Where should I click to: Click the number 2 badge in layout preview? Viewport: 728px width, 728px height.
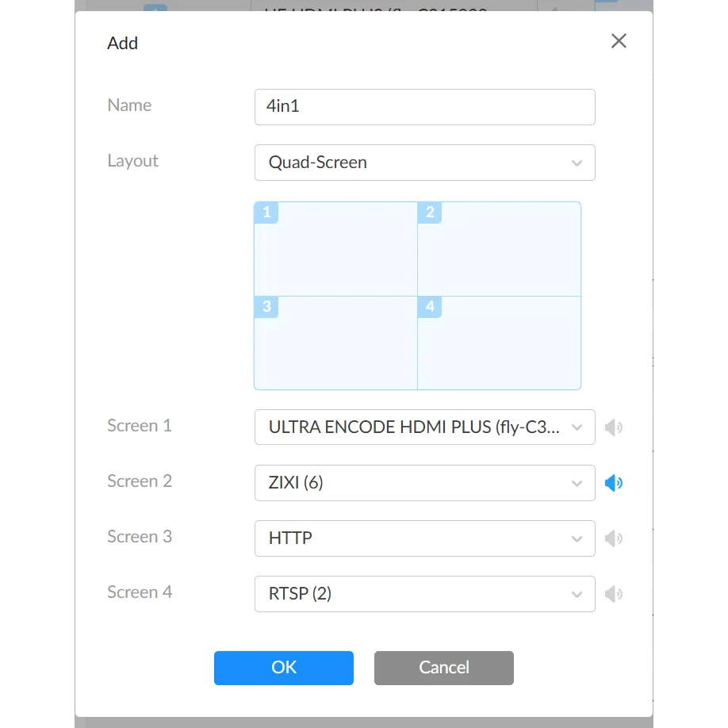(x=429, y=212)
